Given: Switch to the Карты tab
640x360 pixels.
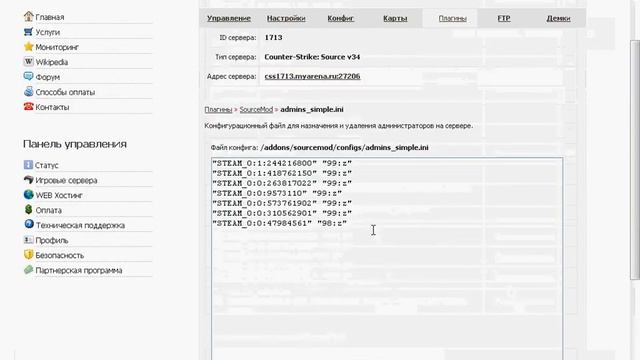Looking at the screenshot, I should [395, 18].
